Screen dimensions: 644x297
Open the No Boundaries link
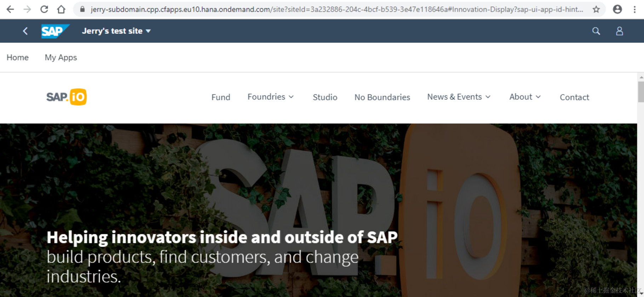tap(382, 97)
